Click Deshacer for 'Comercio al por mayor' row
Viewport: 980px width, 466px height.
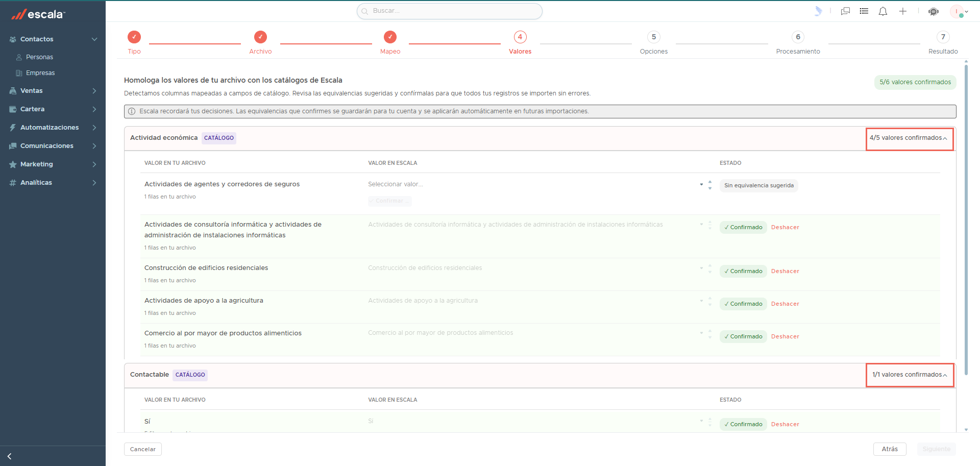pyautogui.click(x=785, y=337)
